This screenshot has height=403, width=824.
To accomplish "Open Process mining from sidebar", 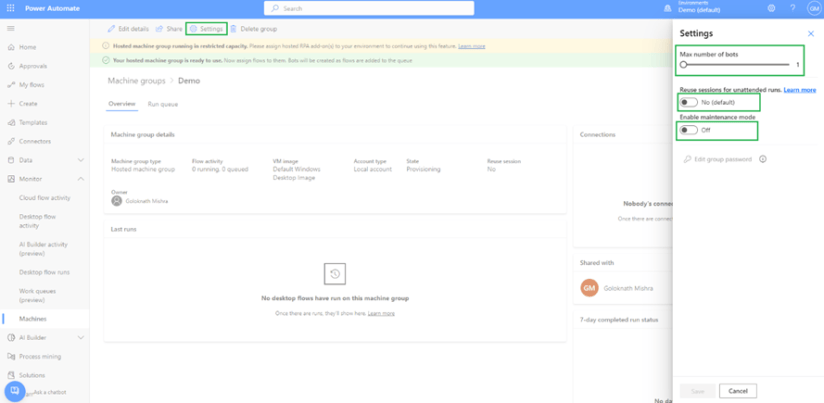I will [40, 356].
